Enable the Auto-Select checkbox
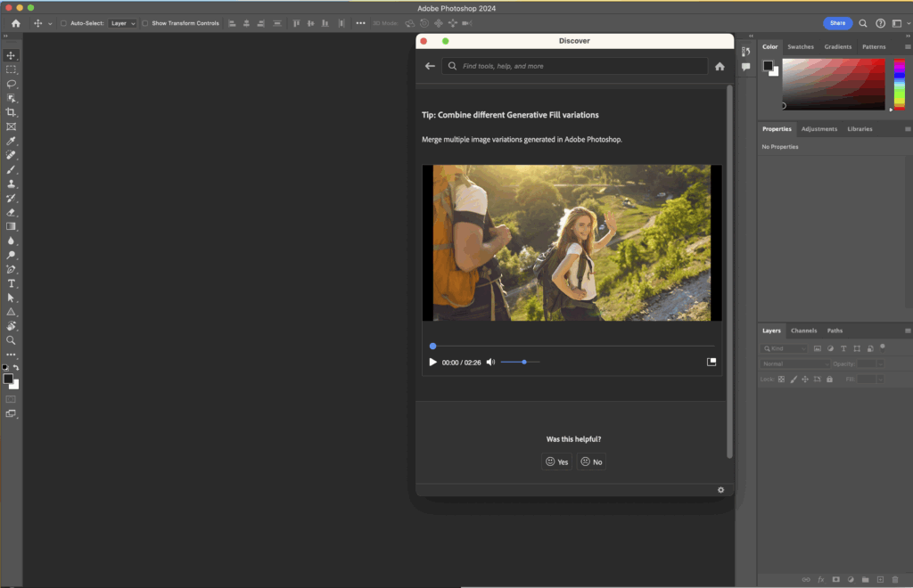Viewport: 913px width, 588px height. pos(63,23)
